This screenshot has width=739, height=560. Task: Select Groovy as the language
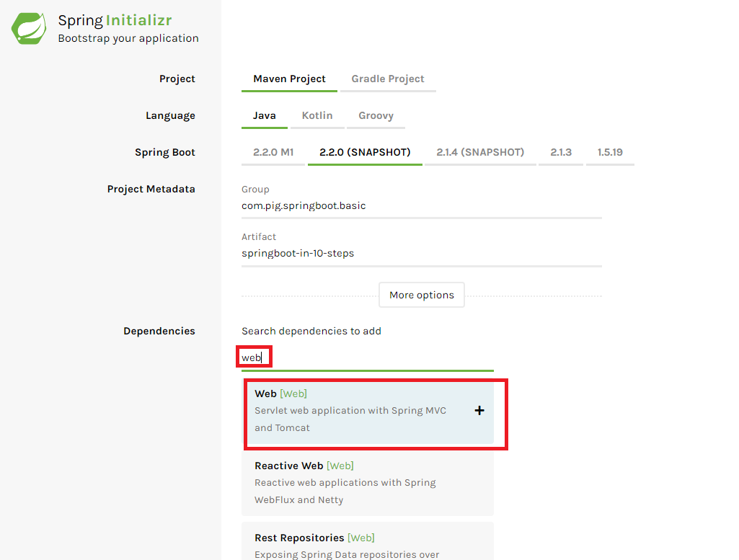point(376,115)
